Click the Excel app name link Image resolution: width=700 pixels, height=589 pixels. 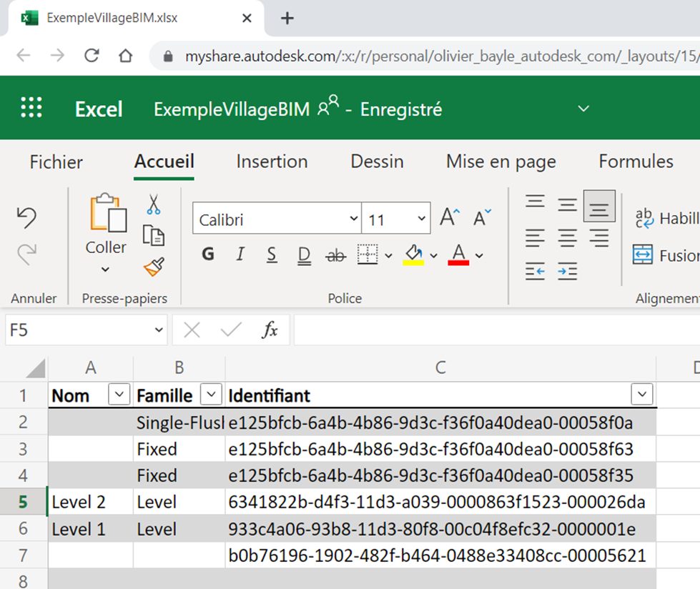tap(99, 109)
